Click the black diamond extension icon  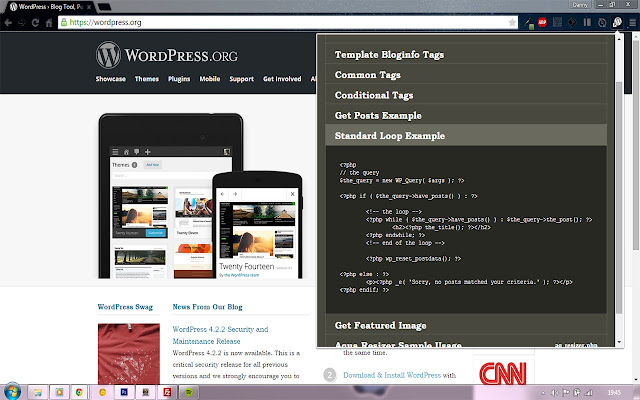tap(572, 22)
